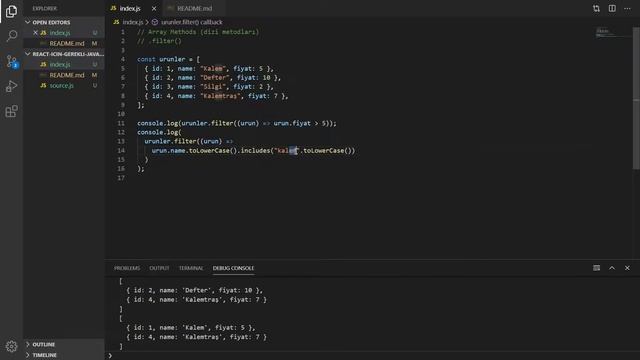
Task: Click line number 14 in gutter
Action: pos(121,151)
